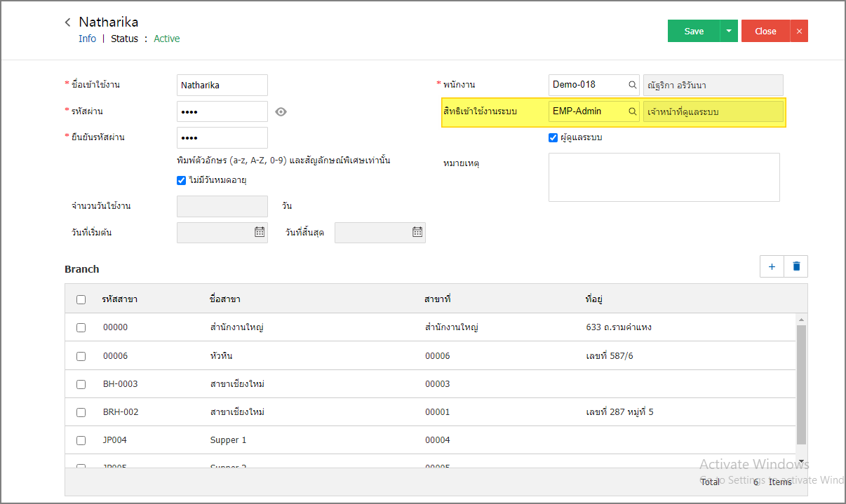Delete selected branches with the trash icon
Viewport: 846px width, 504px height.
796,266
